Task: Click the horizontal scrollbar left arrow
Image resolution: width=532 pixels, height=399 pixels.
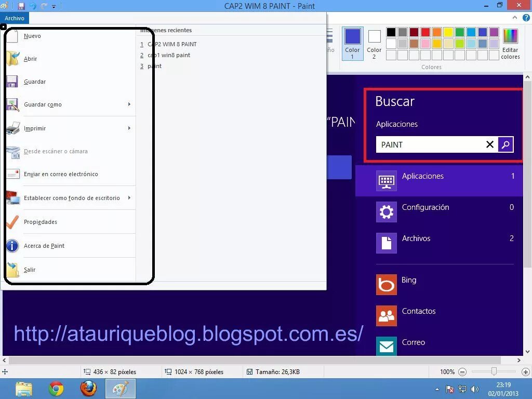Action: [4, 361]
